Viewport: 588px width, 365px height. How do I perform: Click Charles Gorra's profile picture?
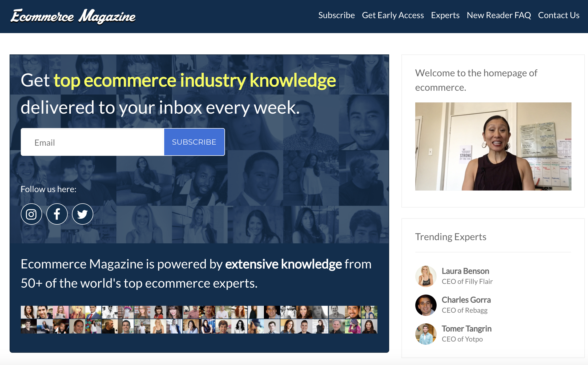(426, 305)
